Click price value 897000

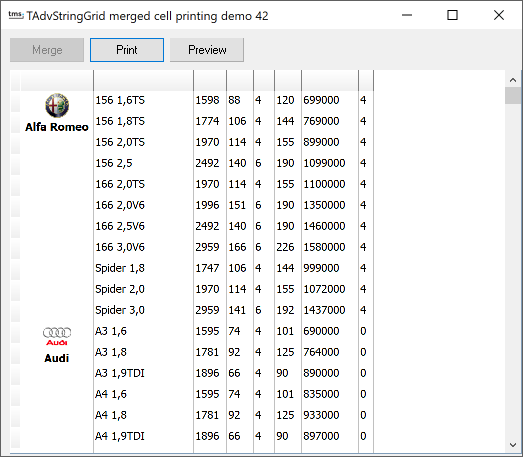pos(321,436)
